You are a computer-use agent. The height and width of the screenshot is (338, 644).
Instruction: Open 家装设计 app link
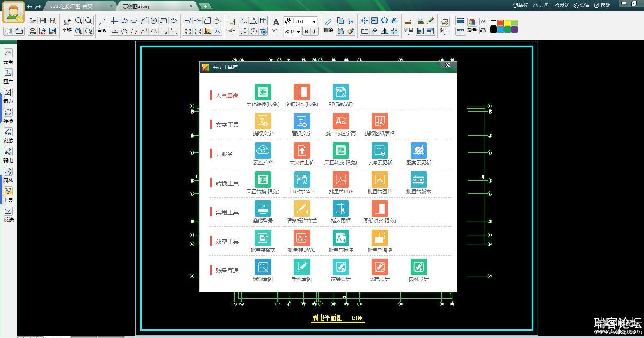(340, 271)
